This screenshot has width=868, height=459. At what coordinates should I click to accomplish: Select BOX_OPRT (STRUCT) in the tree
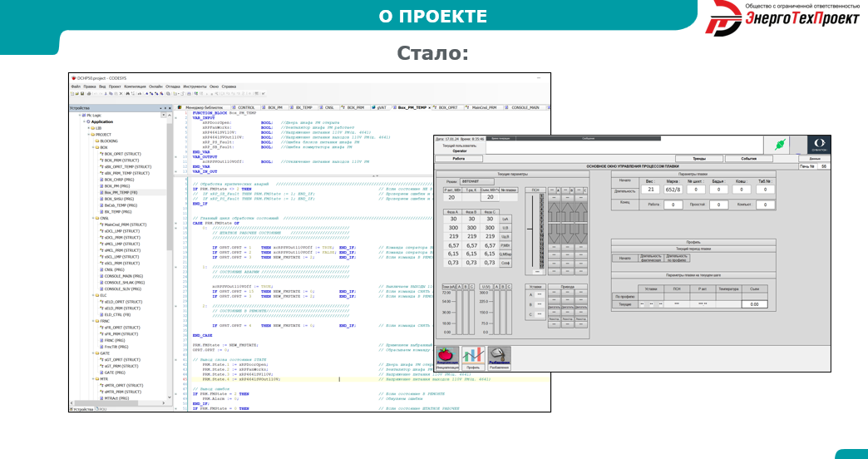[121, 154]
